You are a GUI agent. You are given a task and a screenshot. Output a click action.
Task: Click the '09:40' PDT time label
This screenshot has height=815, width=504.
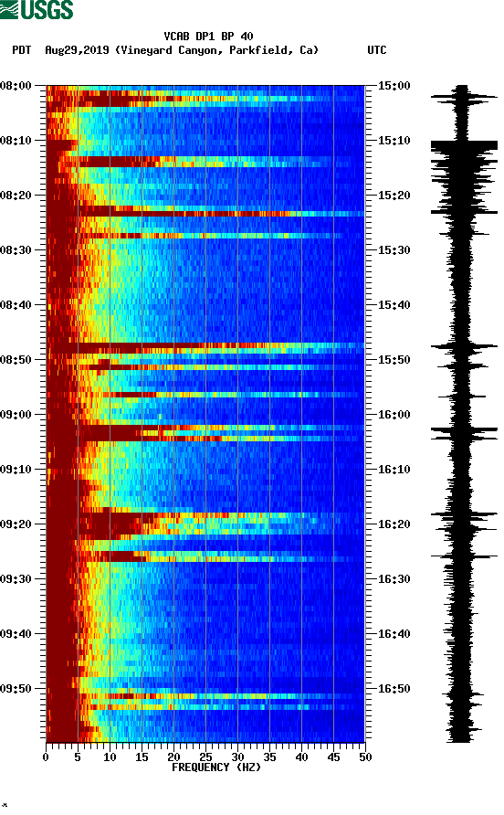tap(16, 634)
